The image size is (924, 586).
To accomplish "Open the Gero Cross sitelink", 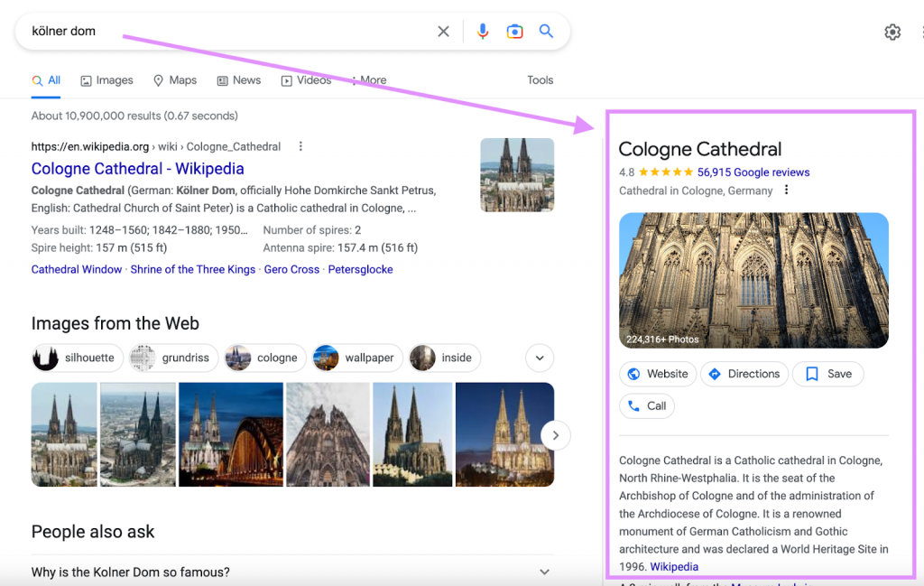I will (x=291, y=269).
